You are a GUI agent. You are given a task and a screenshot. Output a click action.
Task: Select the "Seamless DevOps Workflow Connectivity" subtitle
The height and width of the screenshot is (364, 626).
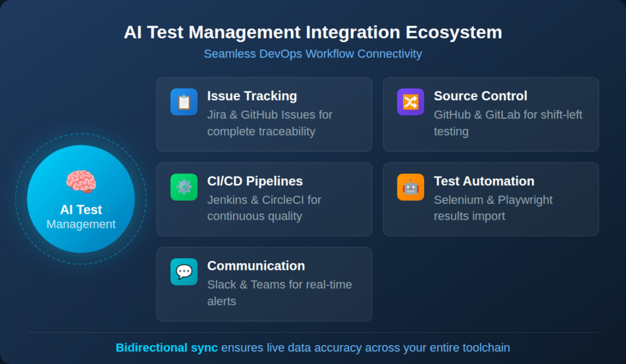[312, 54]
